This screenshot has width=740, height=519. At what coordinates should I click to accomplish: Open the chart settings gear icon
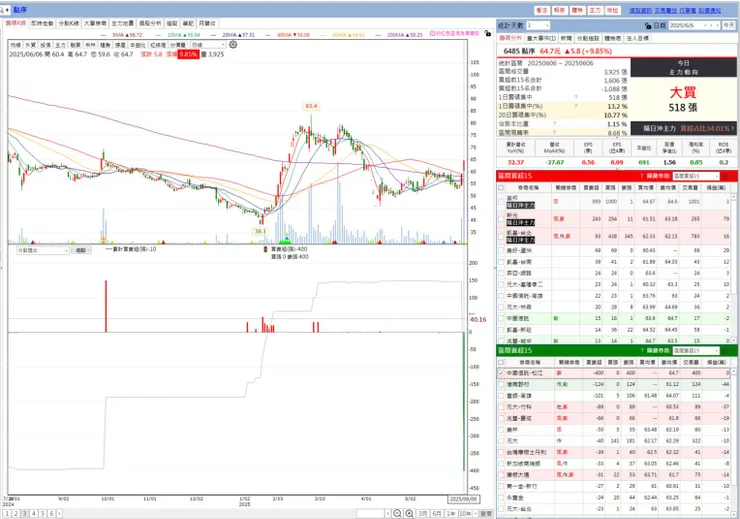(x=233, y=45)
